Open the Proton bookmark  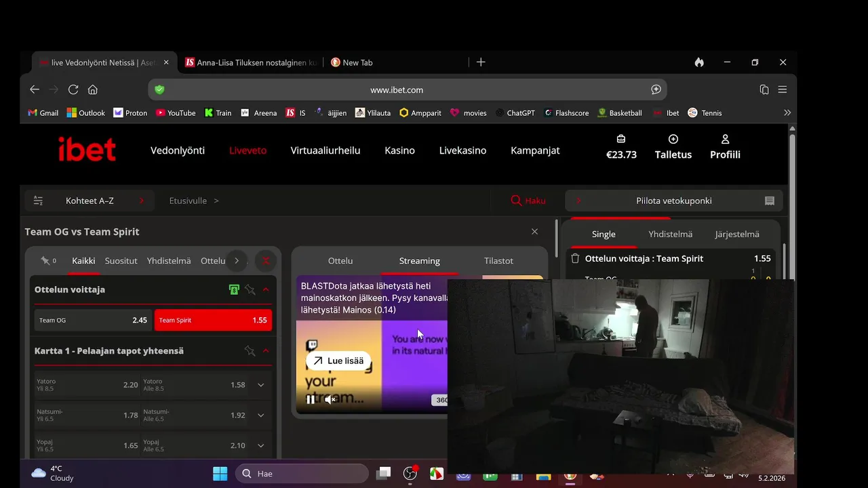[130, 113]
